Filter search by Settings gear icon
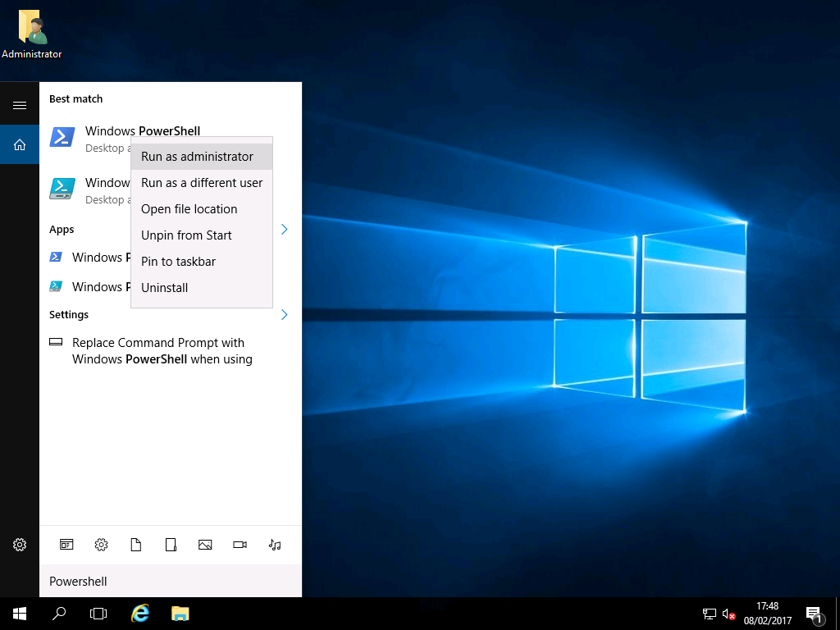The width and height of the screenshot is (840, 630). click(x=101, y=545)
